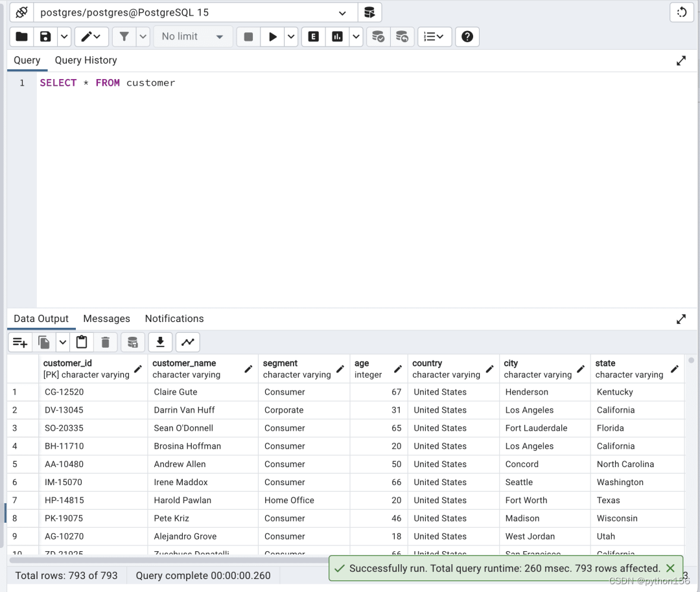Expand the explain options arrow

tap(356, 36)
